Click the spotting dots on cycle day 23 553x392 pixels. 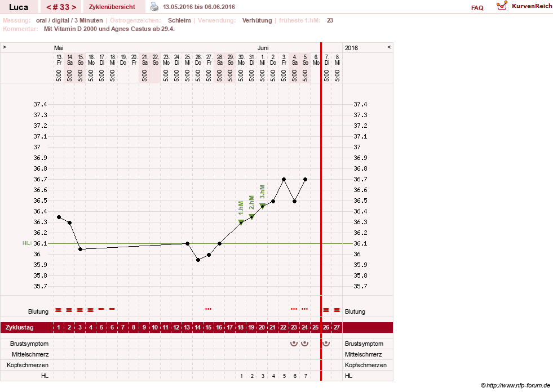[294, 309]
